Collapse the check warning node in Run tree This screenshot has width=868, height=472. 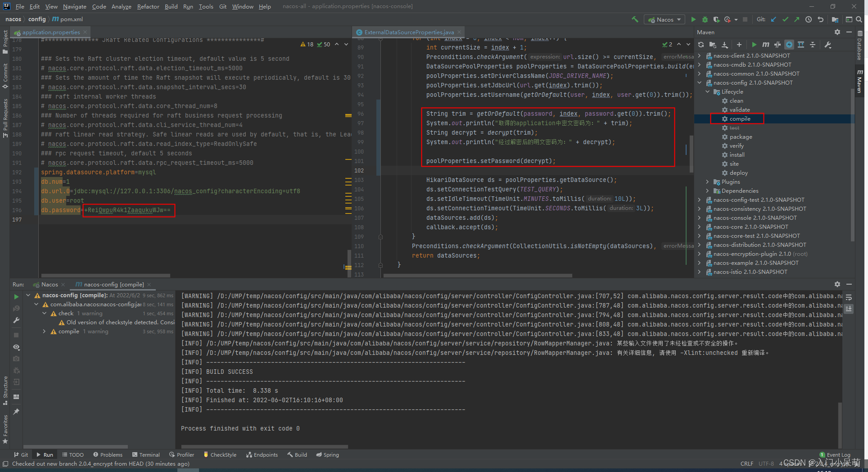(x=44, y=313)
